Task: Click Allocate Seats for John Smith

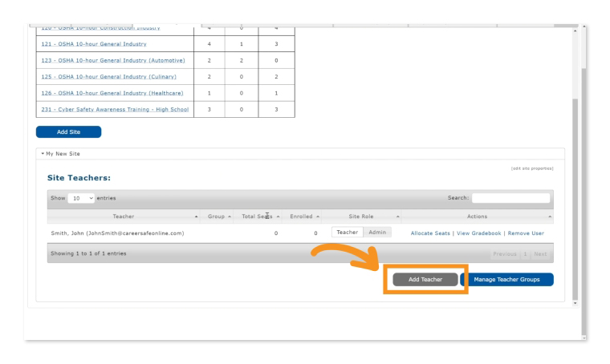Action: tap(430, 233)
